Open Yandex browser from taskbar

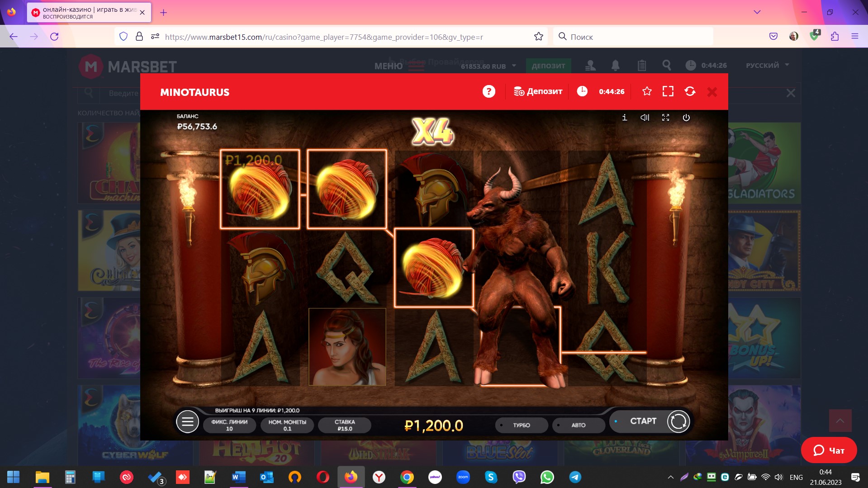click(379, 477)
